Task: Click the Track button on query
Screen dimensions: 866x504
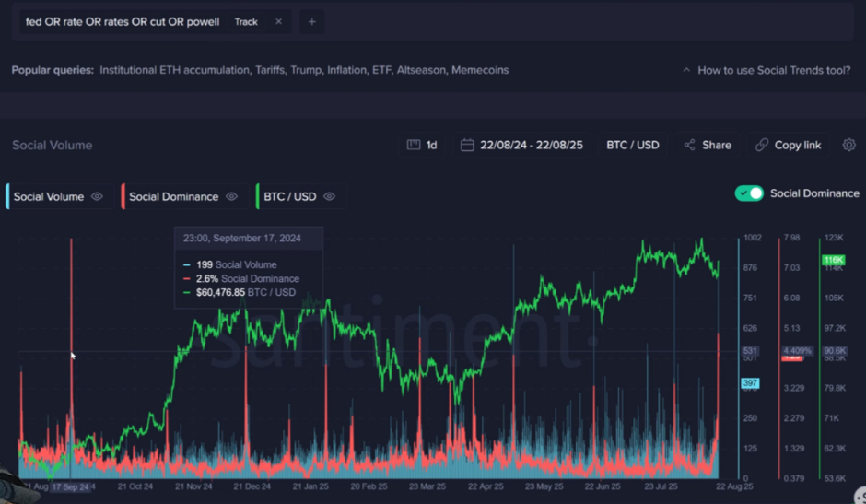Action: [246, 21]
